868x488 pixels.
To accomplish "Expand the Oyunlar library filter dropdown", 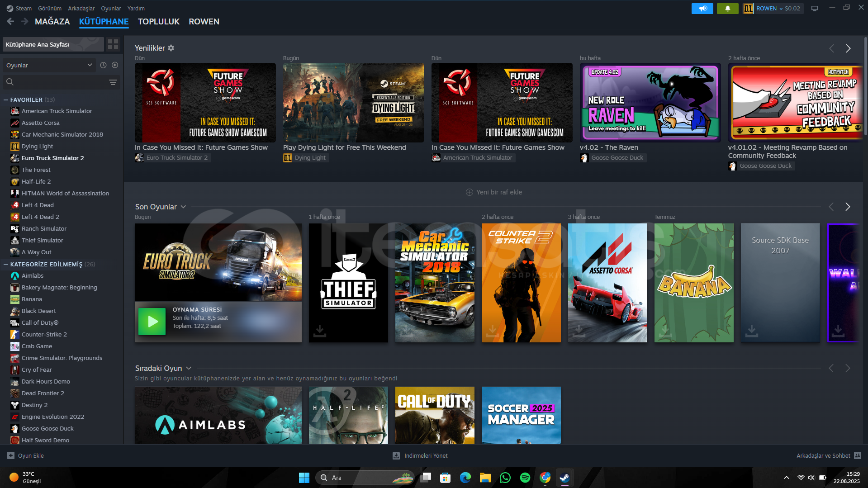I will pyautogui.click(x=49, y=65).
